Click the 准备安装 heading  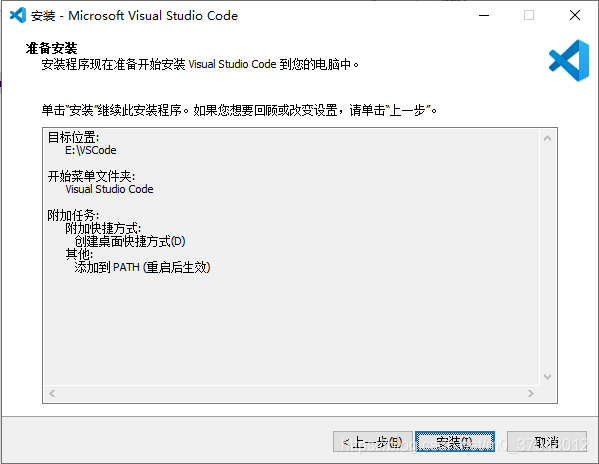[52, 48]
